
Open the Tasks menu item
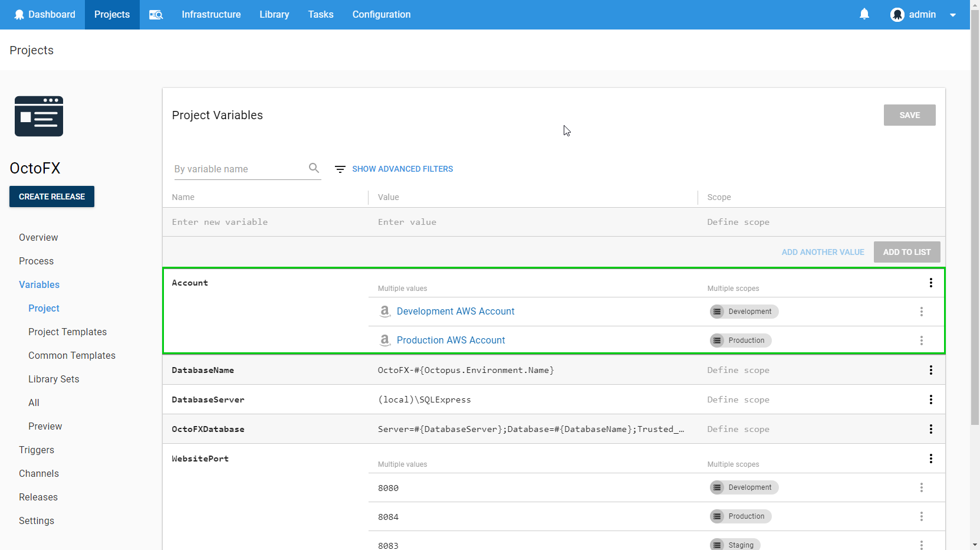[x=320, y=14]
